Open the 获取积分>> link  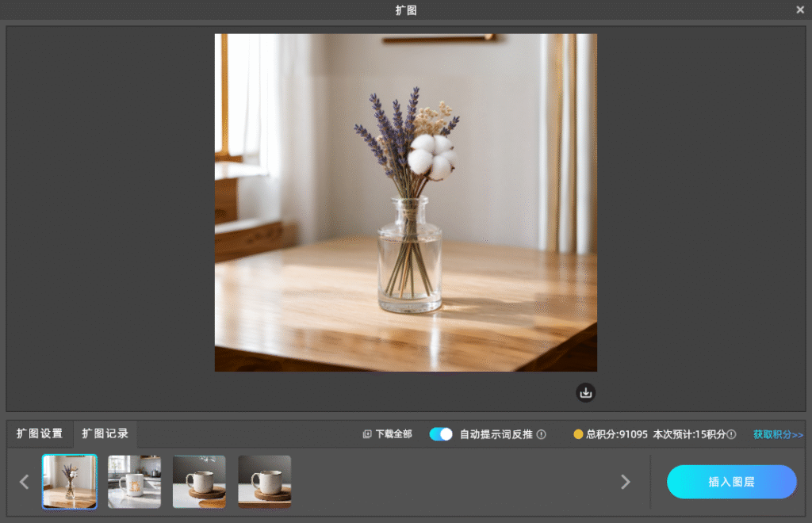click(778, 434)
